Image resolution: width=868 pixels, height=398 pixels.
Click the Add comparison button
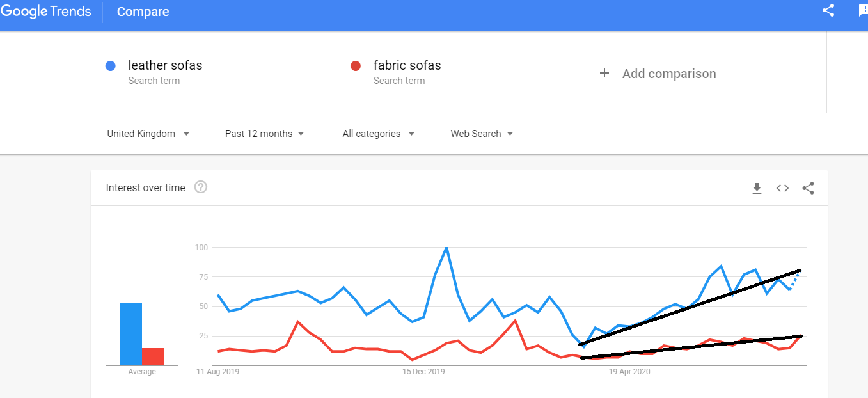668,74
